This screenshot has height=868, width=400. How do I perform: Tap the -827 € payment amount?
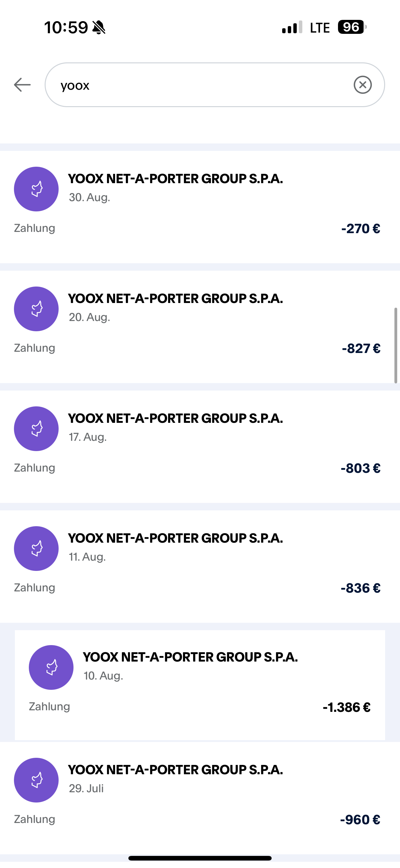click(361, 348)
